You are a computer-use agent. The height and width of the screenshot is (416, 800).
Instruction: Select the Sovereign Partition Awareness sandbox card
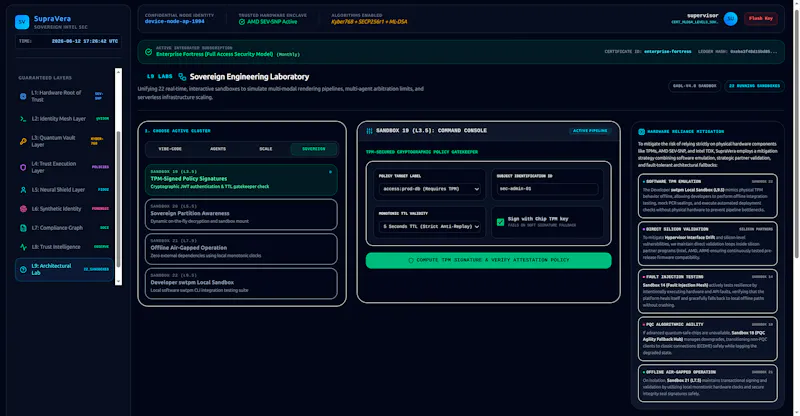(241, 214)
